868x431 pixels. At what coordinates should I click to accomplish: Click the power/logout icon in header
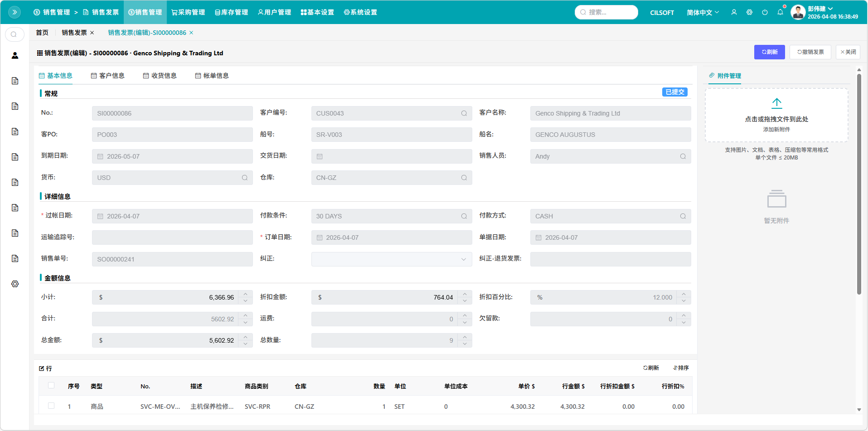(x=765, y=12)
